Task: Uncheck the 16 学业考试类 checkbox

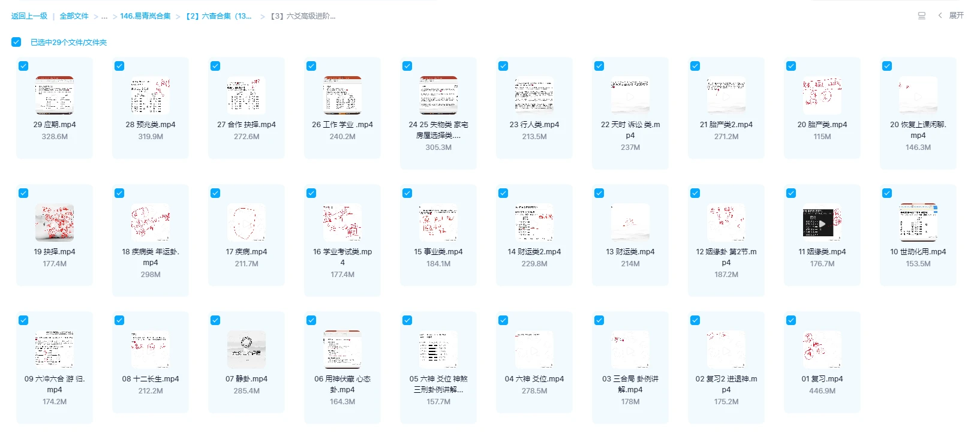Action: pos(311,193)
